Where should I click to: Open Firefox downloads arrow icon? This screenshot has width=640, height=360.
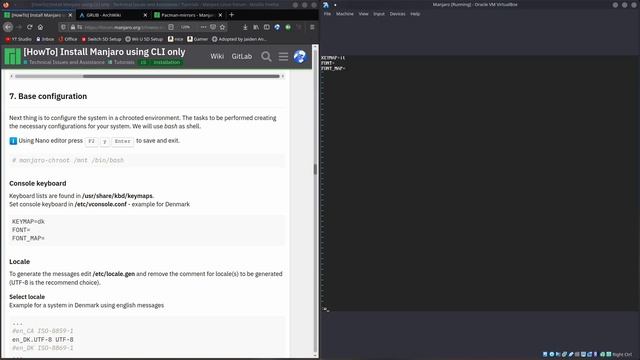pyautogui.click(x=245, y=27)
